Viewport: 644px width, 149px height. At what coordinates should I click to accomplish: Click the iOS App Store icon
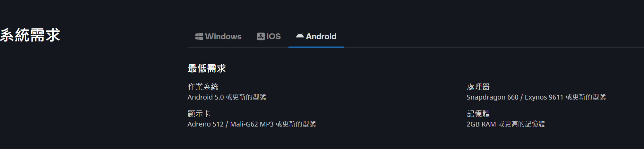tap(261, 37)
